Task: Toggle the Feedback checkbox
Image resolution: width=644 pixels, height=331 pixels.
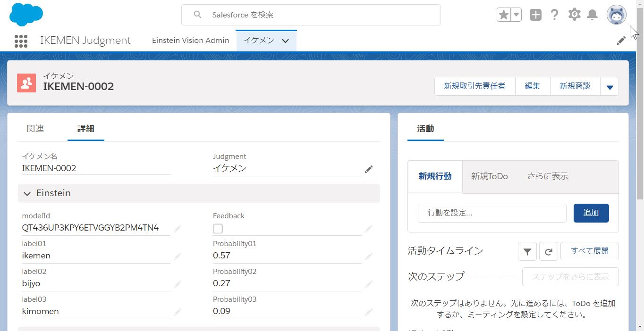Action: coord(218,229)
